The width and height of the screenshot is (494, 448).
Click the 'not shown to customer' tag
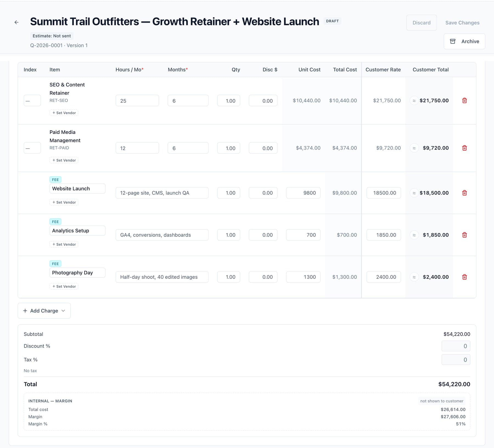tap(442, 401)
